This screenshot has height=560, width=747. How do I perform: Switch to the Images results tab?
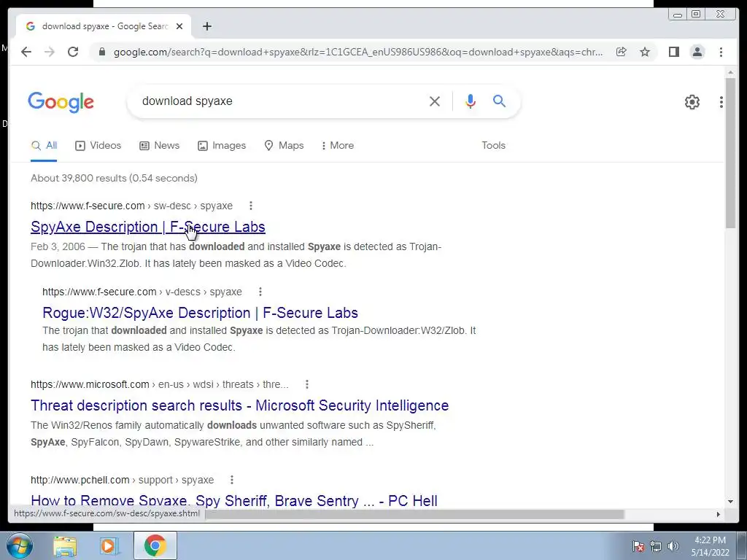222,146
